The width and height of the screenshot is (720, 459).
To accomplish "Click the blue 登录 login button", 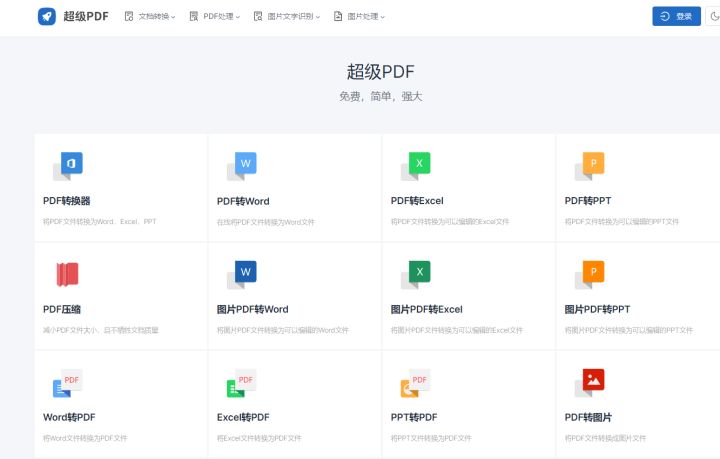I will coord(676,16).
